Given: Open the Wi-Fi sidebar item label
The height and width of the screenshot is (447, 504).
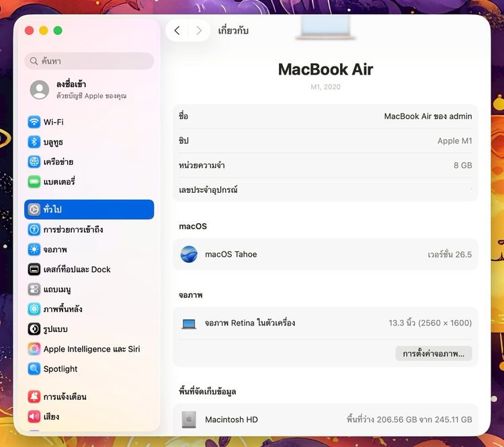Looking at the screenshot, I should pos(53,122).
